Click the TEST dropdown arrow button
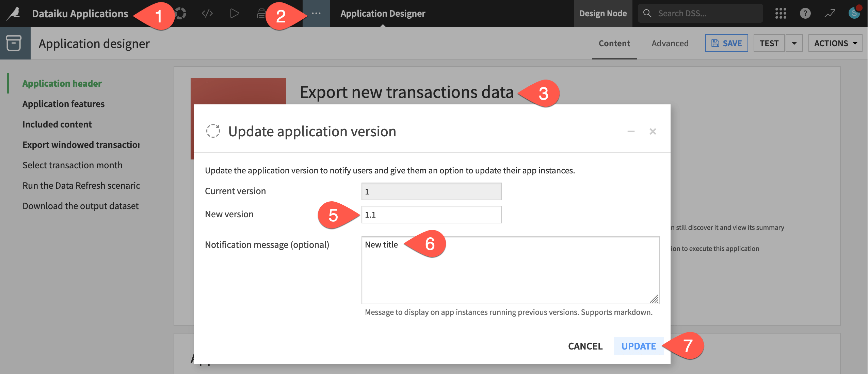The width and height of the screenshot is (868, 374). [x=794, y=42]
